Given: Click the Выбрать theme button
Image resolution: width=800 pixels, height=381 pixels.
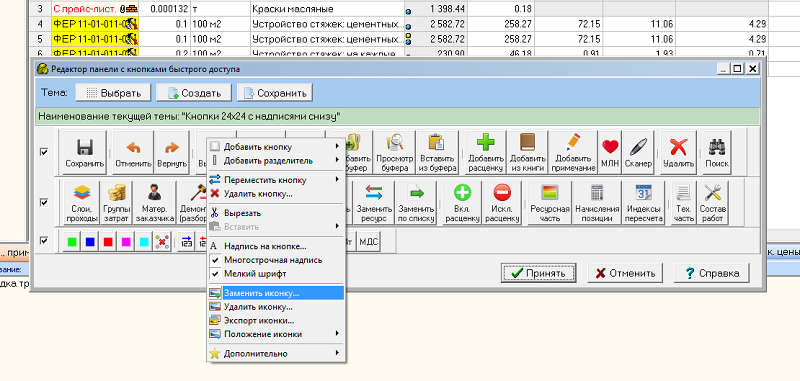Looking at the screenshot, I should (x=113, y=93).
